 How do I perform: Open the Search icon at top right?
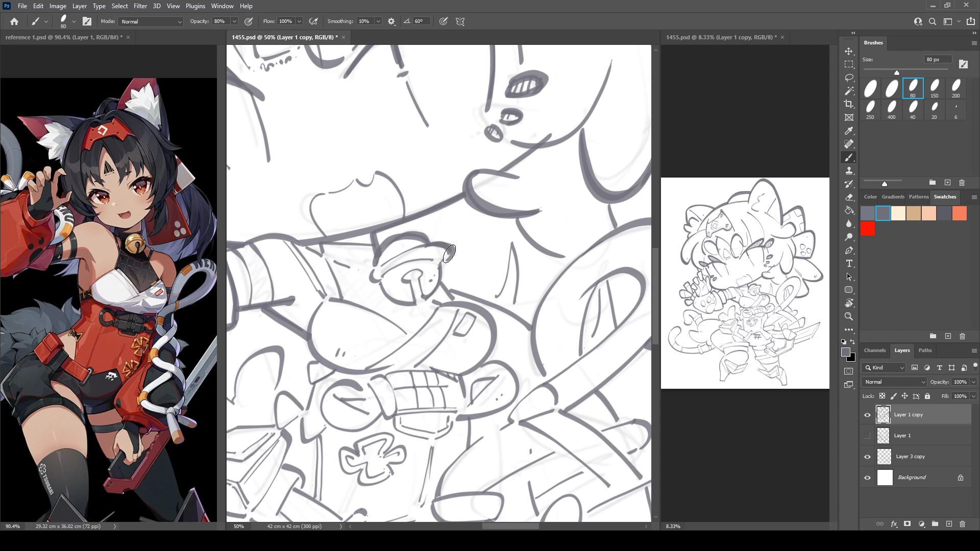point(933,21)
